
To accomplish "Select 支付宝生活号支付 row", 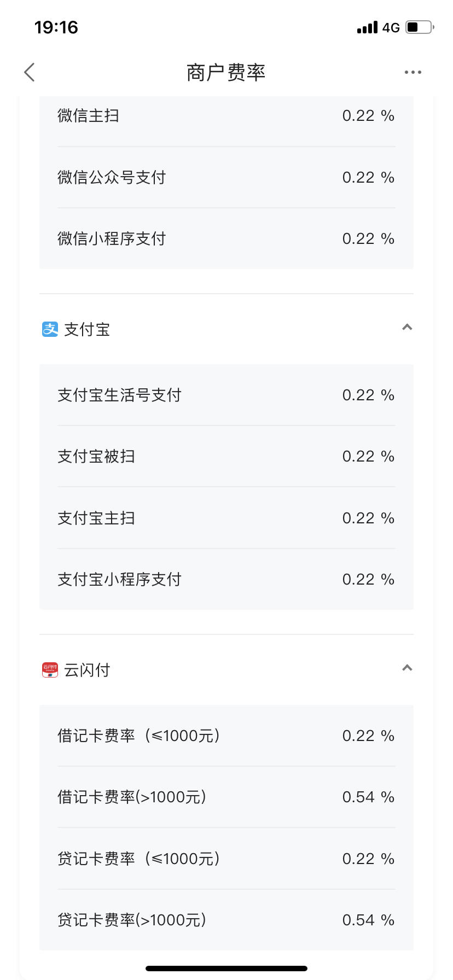I will pos(226,395).
